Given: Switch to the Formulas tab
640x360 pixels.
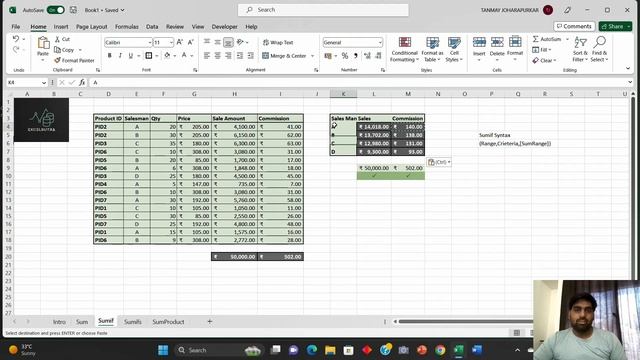Looking at the screenshot, I should 127,27.
